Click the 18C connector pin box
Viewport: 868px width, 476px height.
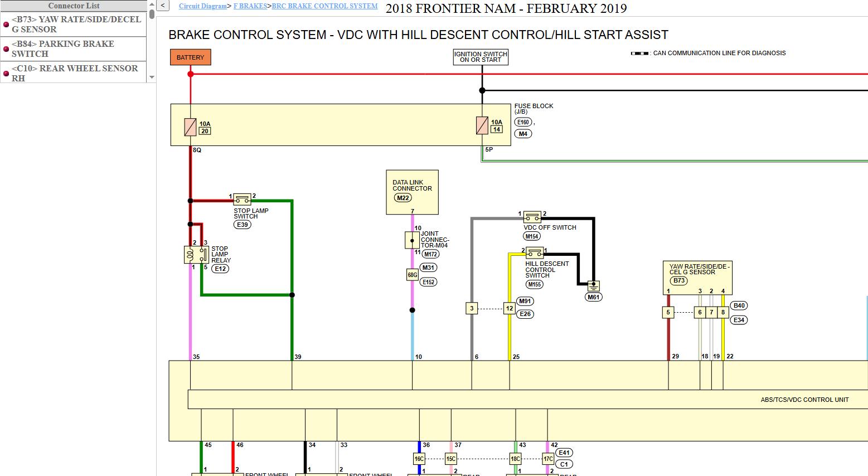tap(515, 459)
